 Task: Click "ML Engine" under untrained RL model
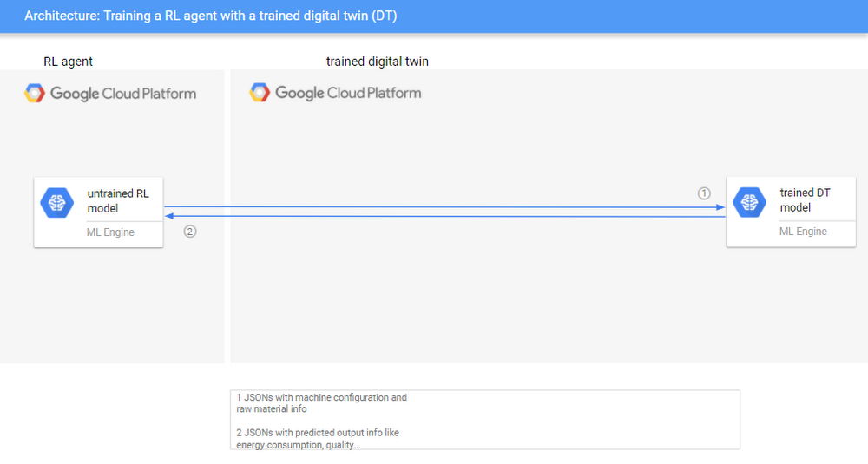pyautogui.click(x=110, y=232)
